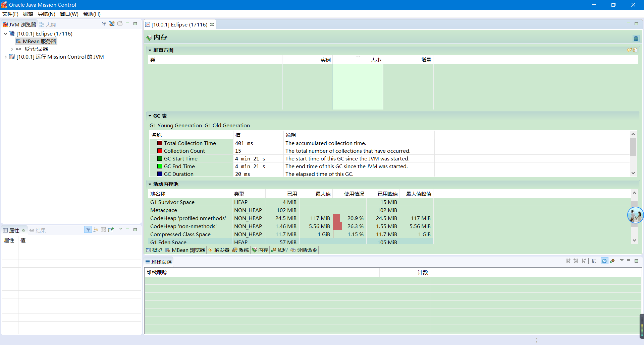
Task: Open the 文件(F) menu
Action: [10, 14]
